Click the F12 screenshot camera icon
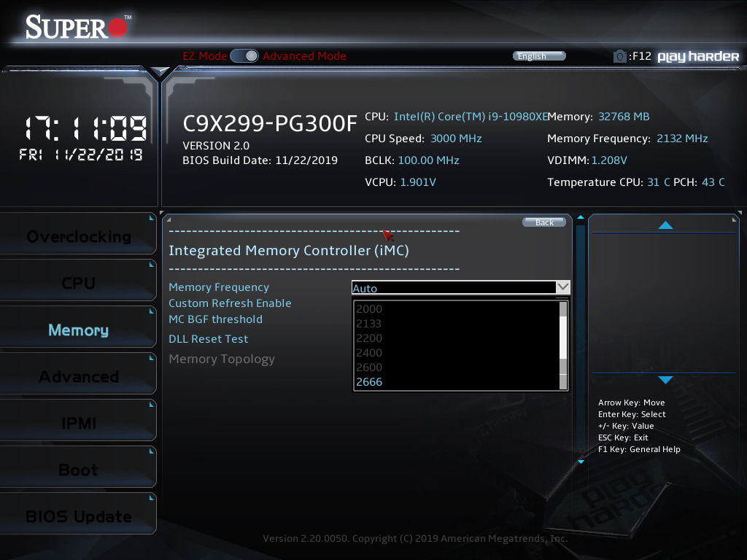This screenshot has height=560, width=747. (619, 56)
